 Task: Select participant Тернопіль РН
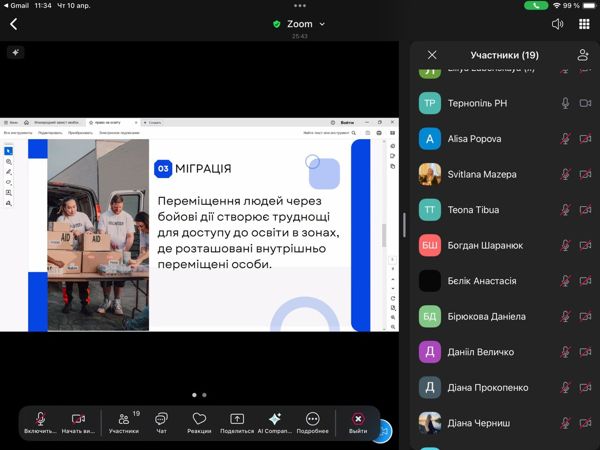[504, 103]
